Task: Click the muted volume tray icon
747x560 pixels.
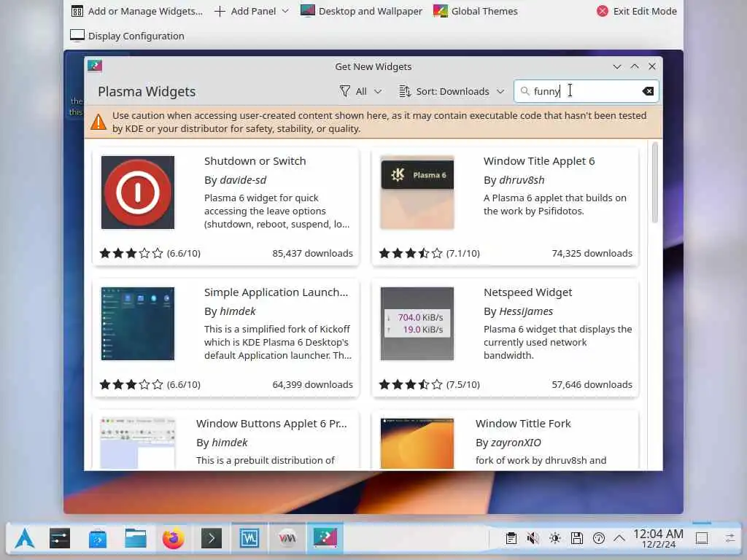Action: pyautogui.click(x=533, y=539)
